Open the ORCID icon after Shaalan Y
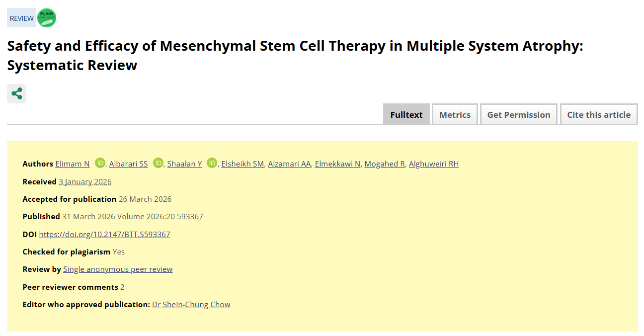Viewport: 644px width, 336px height. coord(212,163)
